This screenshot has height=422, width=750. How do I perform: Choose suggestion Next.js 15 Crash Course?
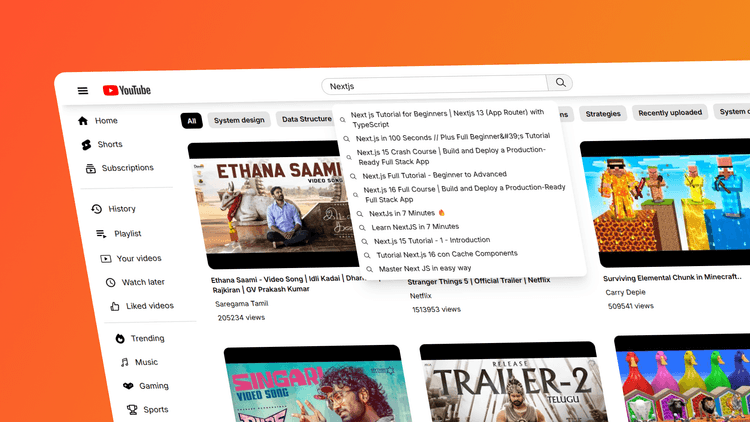pos(451,155)
